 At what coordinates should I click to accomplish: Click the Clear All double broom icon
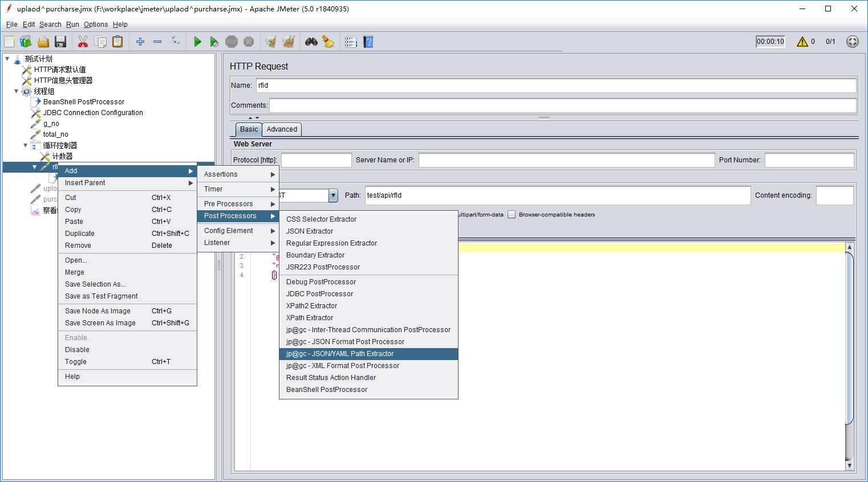click(289, 42)
